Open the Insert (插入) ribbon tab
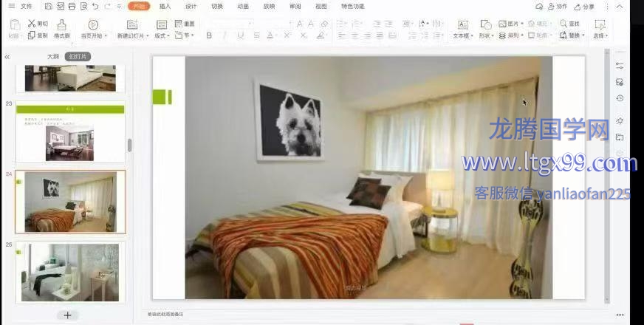The width and height of the screenshot is (644, 325). [x=165, y=7]
